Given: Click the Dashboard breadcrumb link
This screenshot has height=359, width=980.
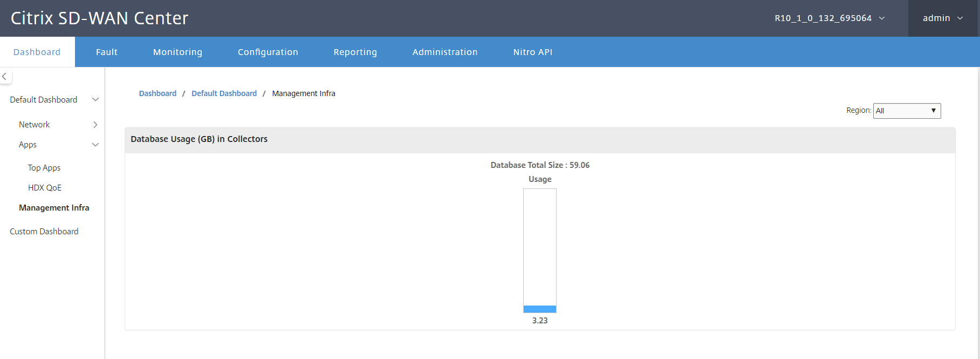Looking at the screenshot, I should pyautogui.click(x=157, y=93).
